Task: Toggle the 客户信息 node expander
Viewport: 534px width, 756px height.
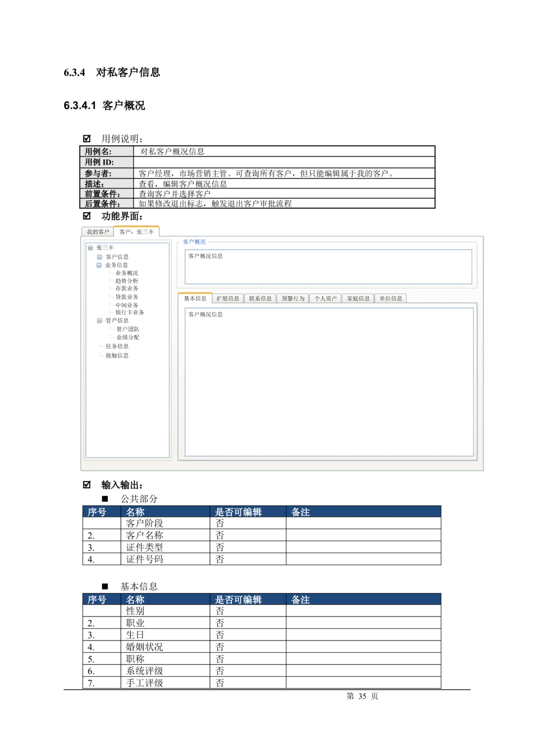Action: pos(99,257)
